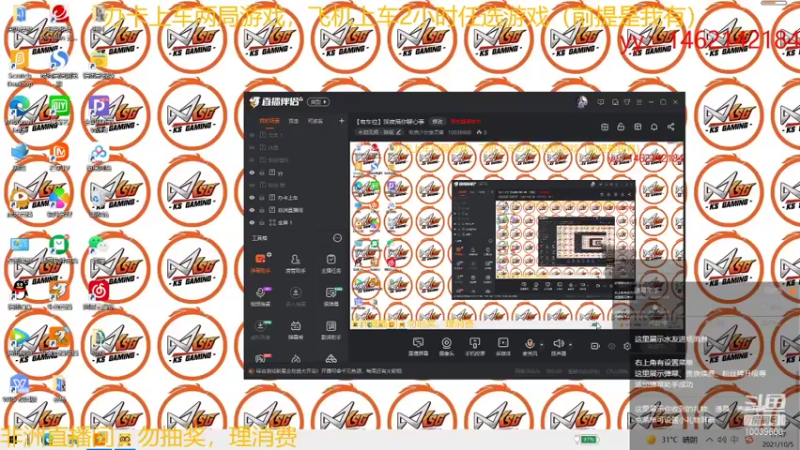This screenshot has width=800, height=450.
Task: Toggle the lock on the 全屏 1 layer
Action: tap(262, 222)
